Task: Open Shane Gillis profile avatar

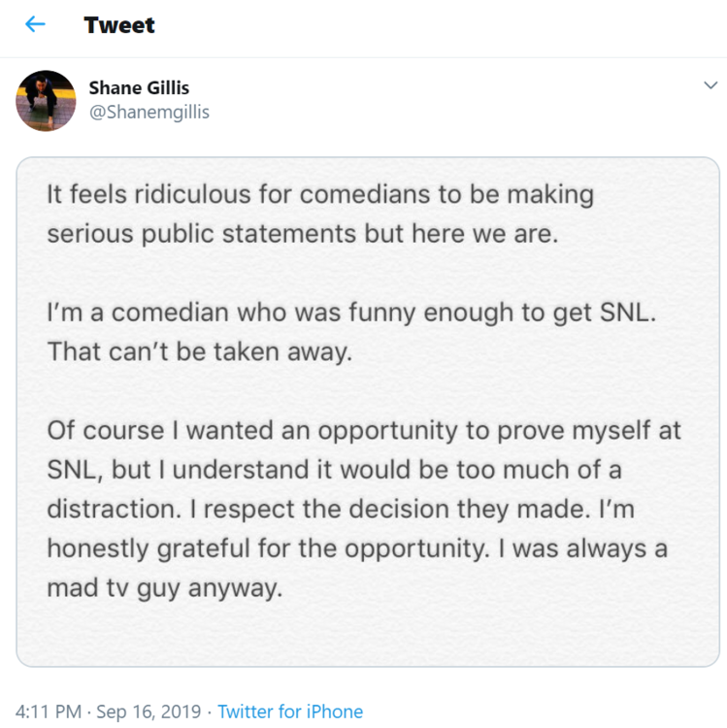Action: [x=46, y=100]
